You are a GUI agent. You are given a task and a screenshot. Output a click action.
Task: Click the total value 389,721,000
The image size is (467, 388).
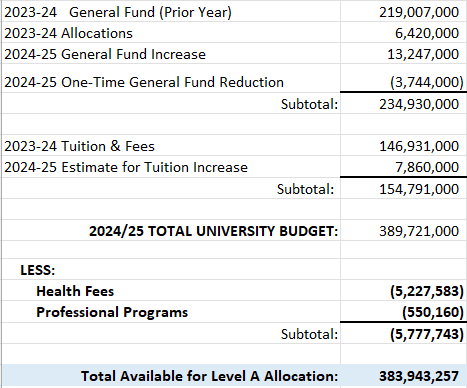(419, 231)
